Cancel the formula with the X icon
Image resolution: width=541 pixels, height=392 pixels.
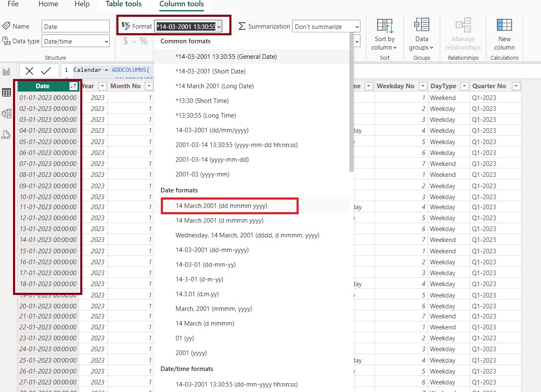click(29, 71)
